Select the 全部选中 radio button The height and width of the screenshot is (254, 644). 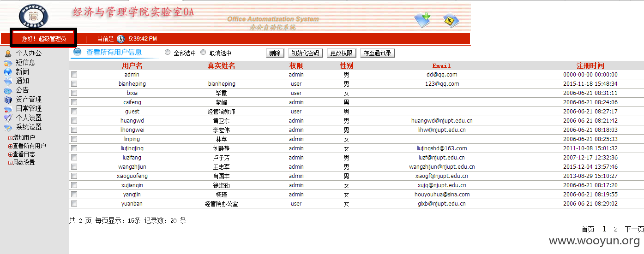click(168, 53)
